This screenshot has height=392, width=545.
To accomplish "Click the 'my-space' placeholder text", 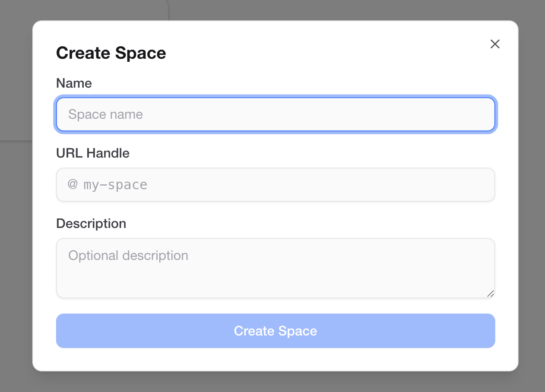I will pos(115,185).
